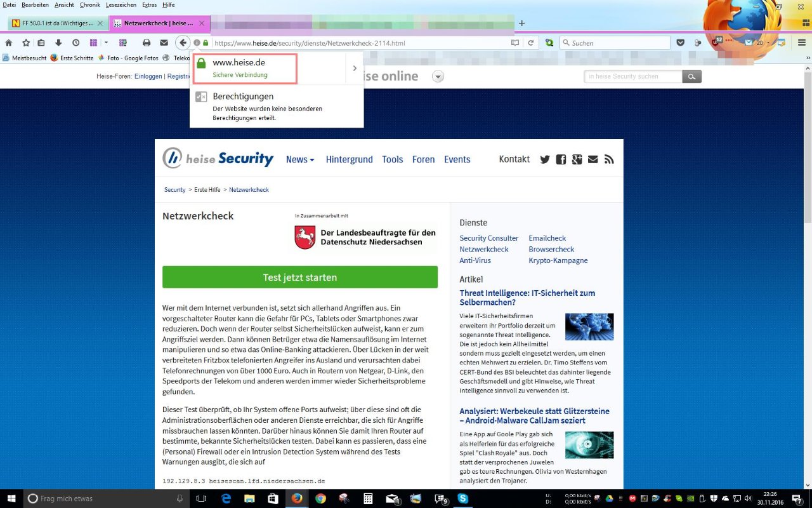This screenshot has height=508, width=812.
Task: Open the Windows Start menu
Action: tap(12, 498)
